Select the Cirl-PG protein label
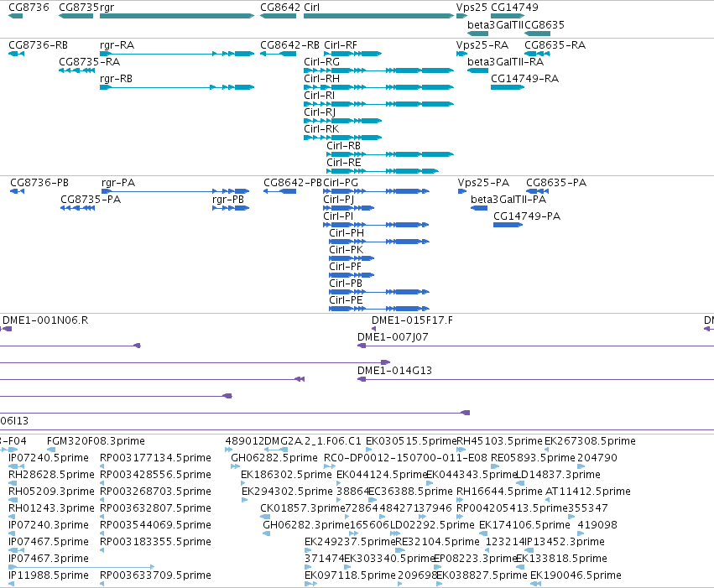Image resolution: width=714 pixels, height=588 pixels. pyautogui.click(x=341, y=183)
